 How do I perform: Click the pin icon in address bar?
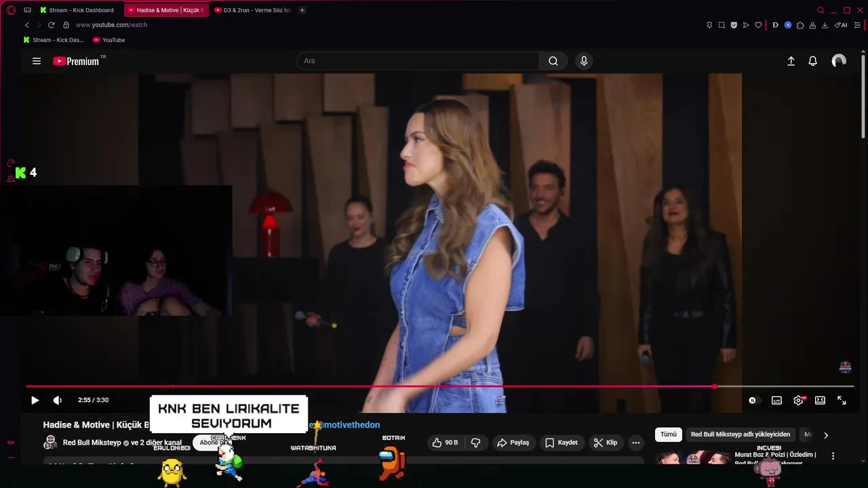(x=709, y=25)
